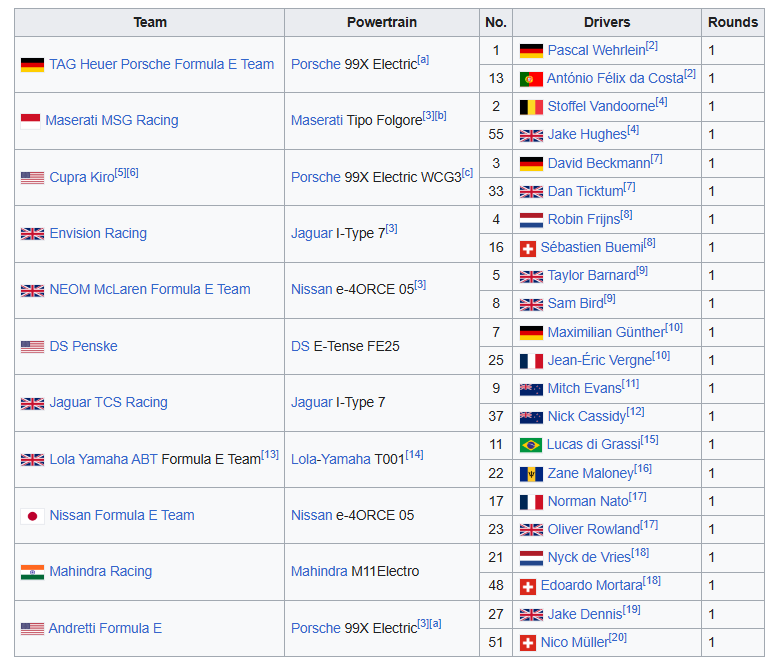Open the Envision Racing team link

pos(98,233)
